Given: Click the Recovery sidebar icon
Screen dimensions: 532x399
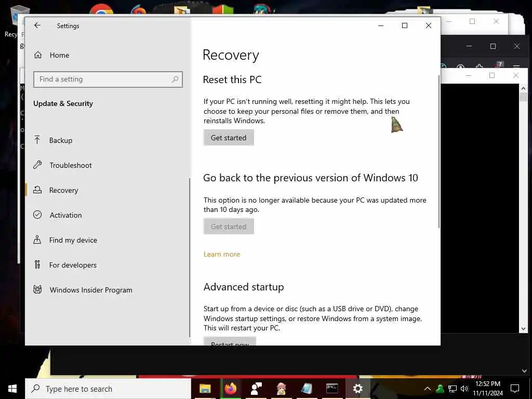Looking at the screenshot, I should coord(37,190).
